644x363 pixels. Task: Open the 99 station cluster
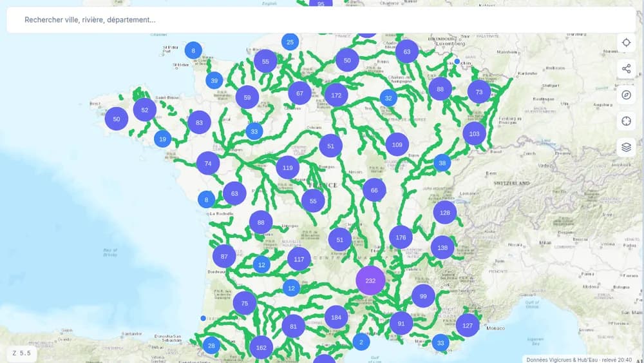[424, 296]
